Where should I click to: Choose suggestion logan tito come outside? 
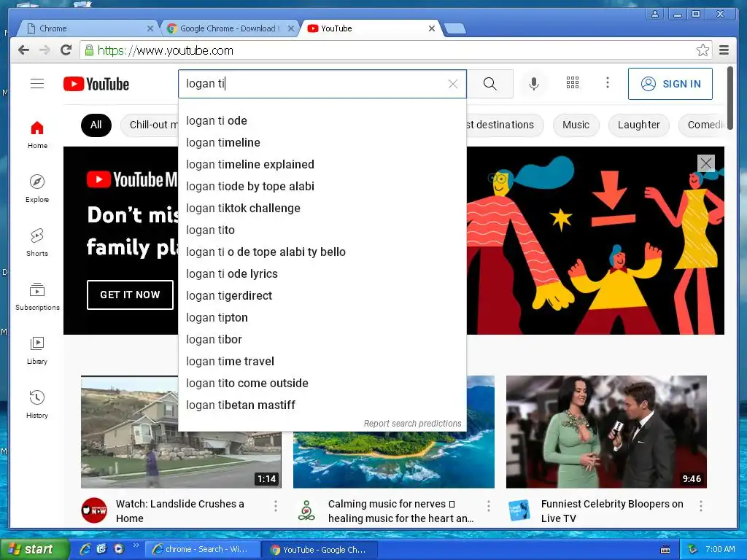click(x=322, y=384)
